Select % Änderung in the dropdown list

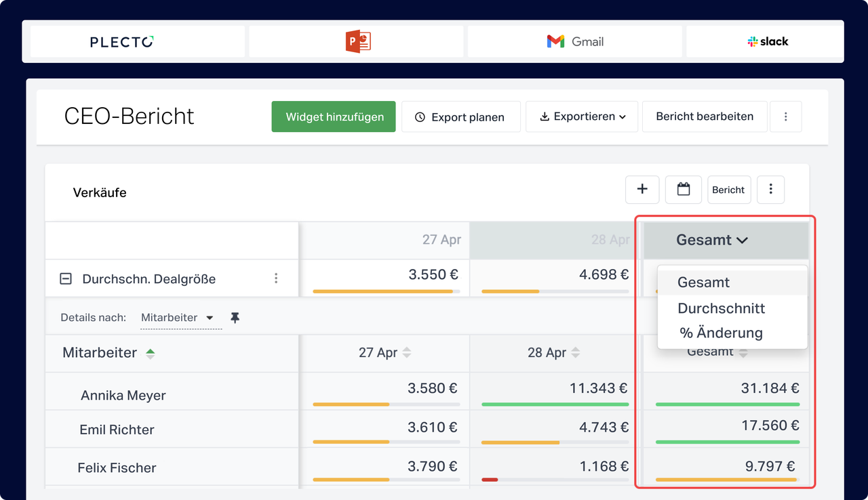[732, 333]
